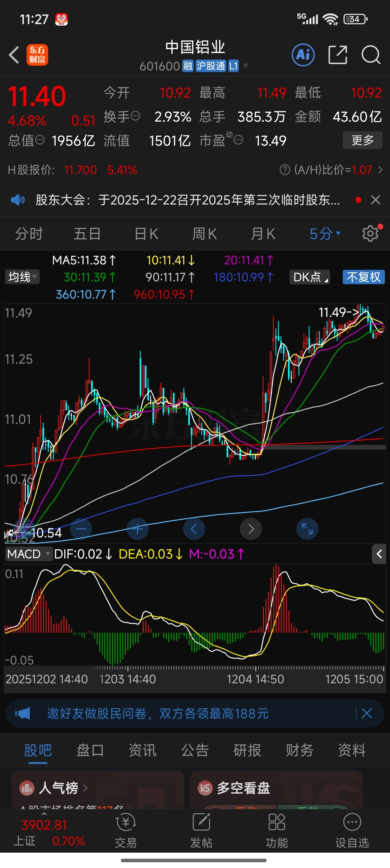Tap the L1 quote level tag
This screenshot has width=390, height=868.
click(234, 66)
